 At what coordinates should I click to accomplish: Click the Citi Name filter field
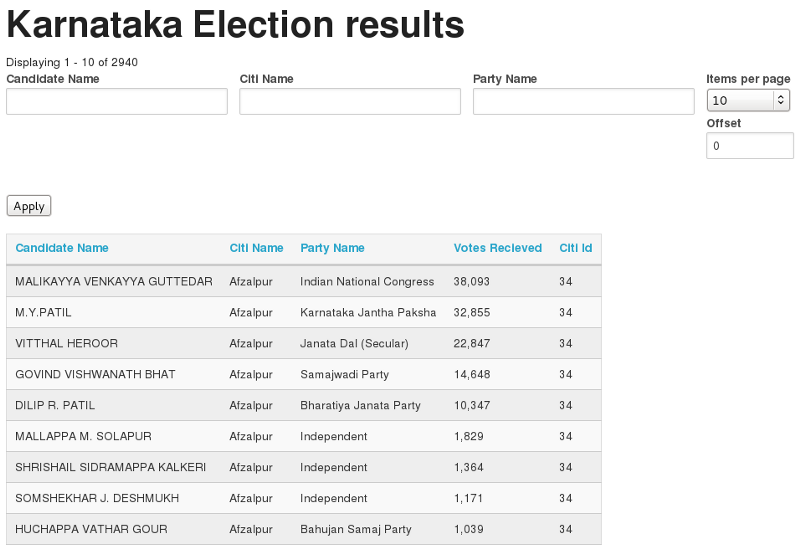pos(350,101)
